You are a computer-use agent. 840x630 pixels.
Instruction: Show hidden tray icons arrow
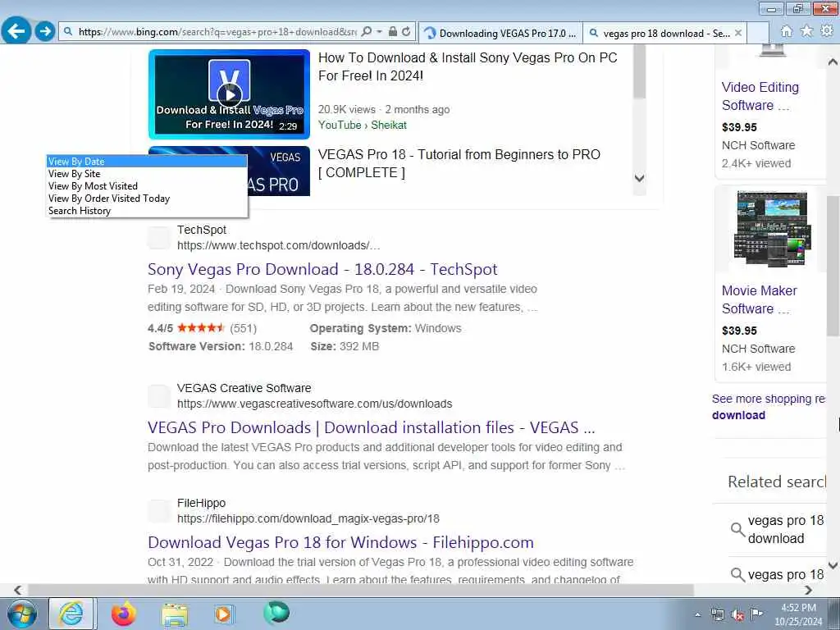coord(697,615)
